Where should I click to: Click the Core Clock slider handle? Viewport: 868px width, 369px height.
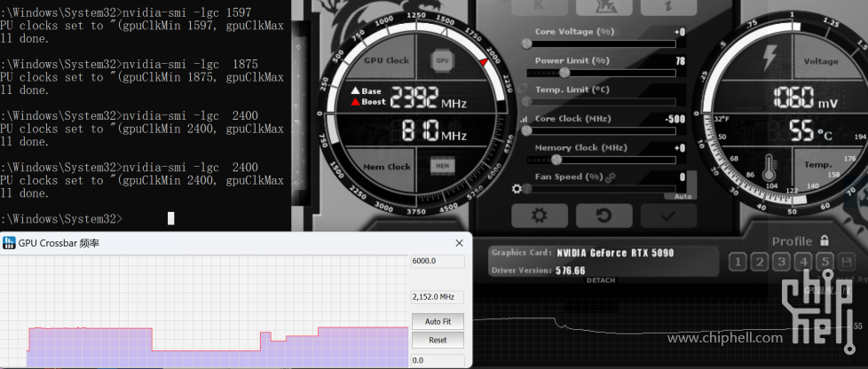coord(526,130)
